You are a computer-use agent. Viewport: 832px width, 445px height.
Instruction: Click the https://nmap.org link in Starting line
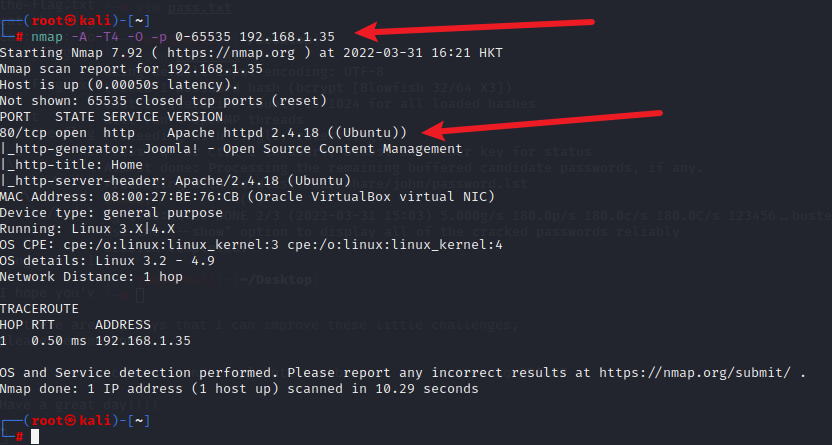[231, 53]
